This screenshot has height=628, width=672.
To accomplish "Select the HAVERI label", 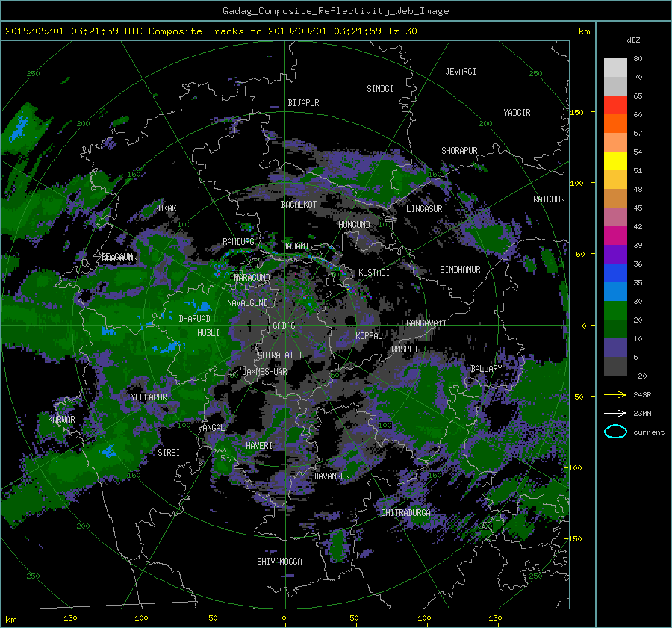I will [x=259, y=446].
